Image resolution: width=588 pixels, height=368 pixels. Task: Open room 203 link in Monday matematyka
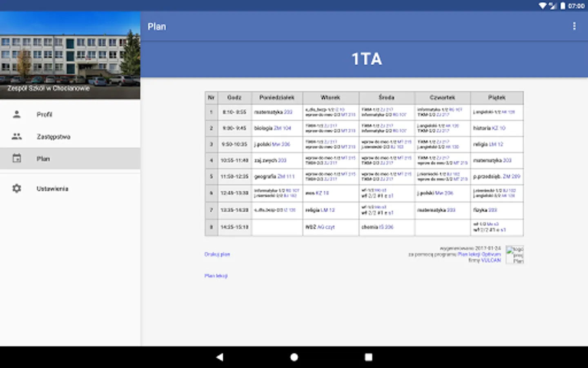(288, 112)
